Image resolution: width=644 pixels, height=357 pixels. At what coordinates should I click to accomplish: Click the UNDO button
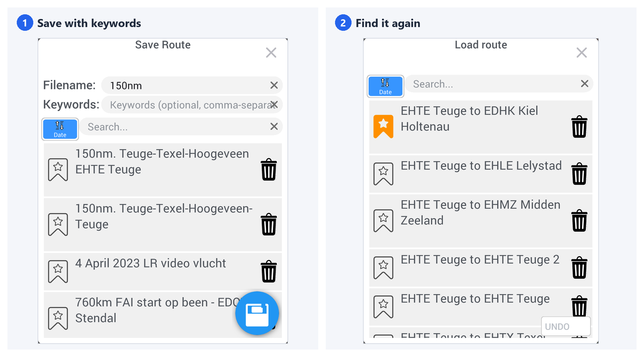click(x=566, y=327)
